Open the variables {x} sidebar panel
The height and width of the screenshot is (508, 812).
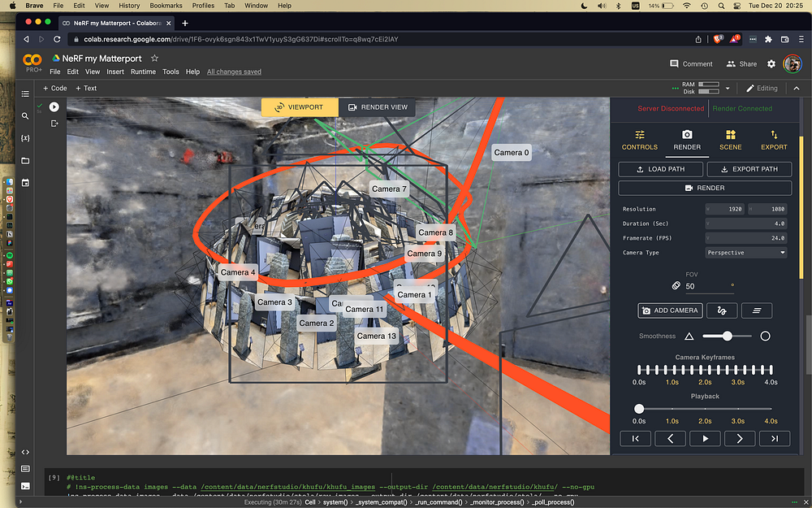point(25,138)
